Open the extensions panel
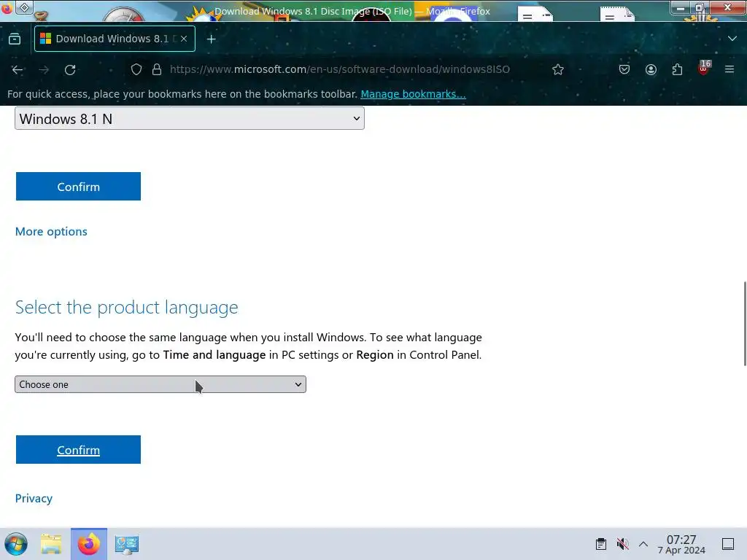Viewport: 747px width, 560px height. 677,69
